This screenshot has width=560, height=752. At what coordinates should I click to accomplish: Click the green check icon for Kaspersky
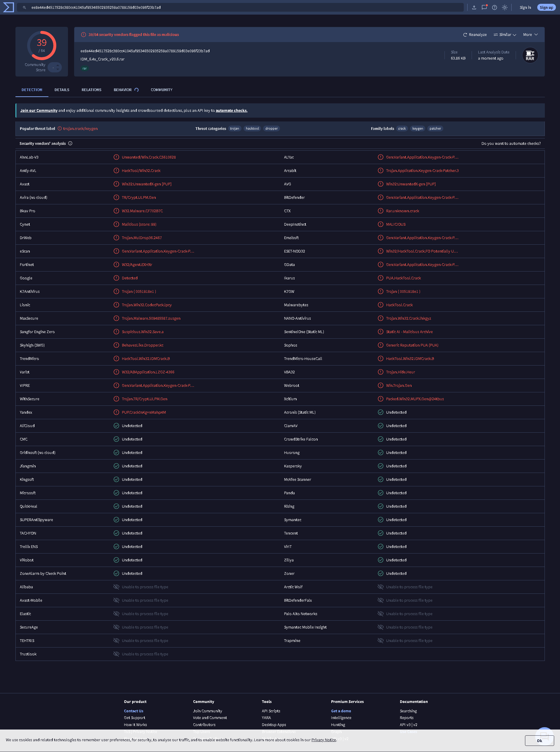(x=380, y=466)
